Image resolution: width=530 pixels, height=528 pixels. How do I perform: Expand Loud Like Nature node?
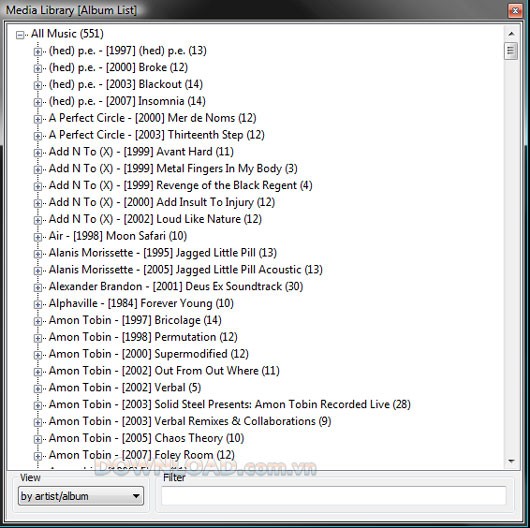pyautogui.click(x=38, y=220)
